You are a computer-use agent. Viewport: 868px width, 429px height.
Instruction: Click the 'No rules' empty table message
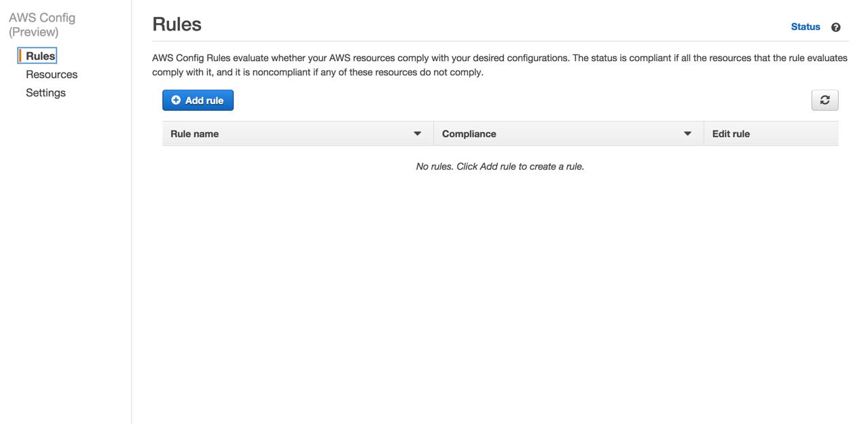(x=500, y=166)
